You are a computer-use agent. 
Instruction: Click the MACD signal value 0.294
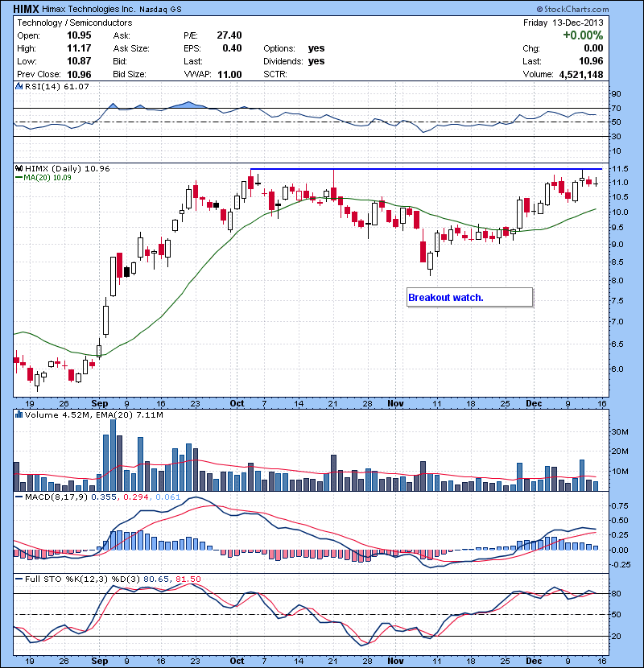point(136,497)
